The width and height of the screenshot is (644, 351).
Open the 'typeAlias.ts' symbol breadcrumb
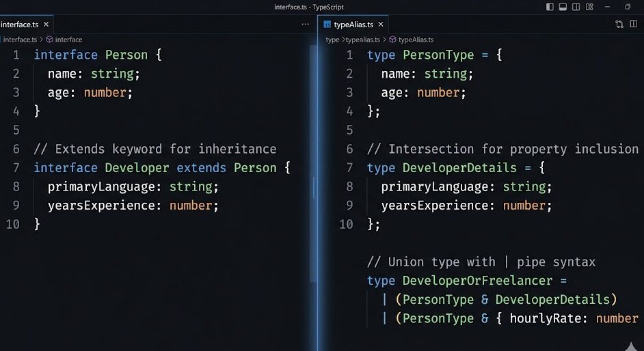point(416,40)
